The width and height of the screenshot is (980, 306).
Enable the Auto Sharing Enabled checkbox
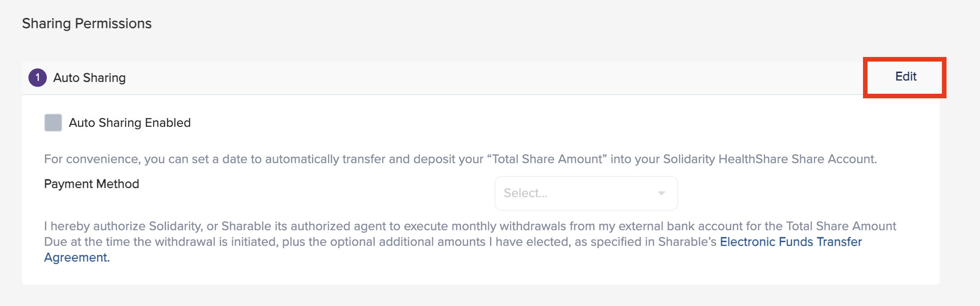(x=53, y=123)
